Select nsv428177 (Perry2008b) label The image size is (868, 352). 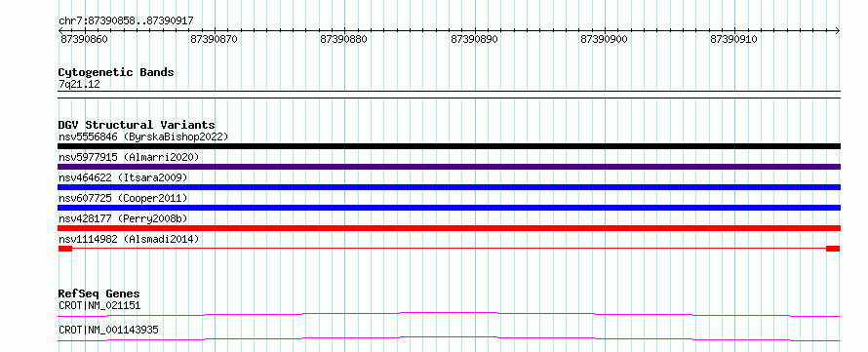coord(123,218)
